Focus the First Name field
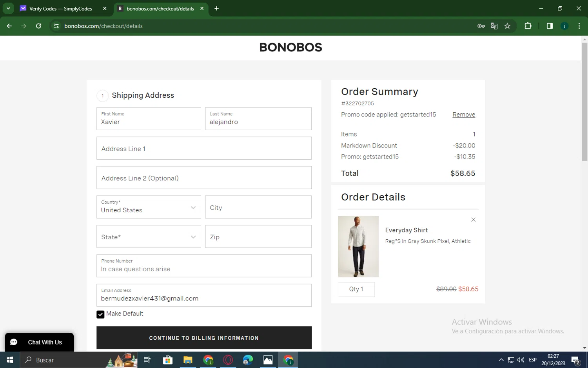Viewport: 588px width, 368px height. click(x=149, y=119)
